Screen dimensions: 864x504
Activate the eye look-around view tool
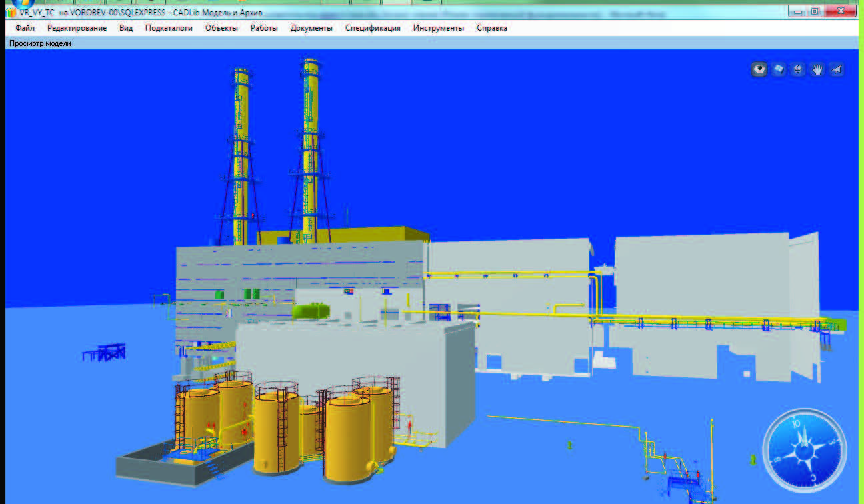pos(759,69)
